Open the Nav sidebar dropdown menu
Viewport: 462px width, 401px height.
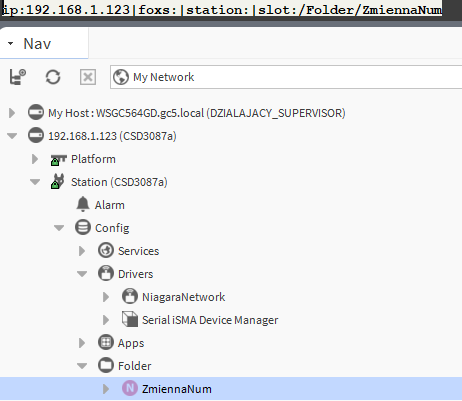tap(11, 43)
